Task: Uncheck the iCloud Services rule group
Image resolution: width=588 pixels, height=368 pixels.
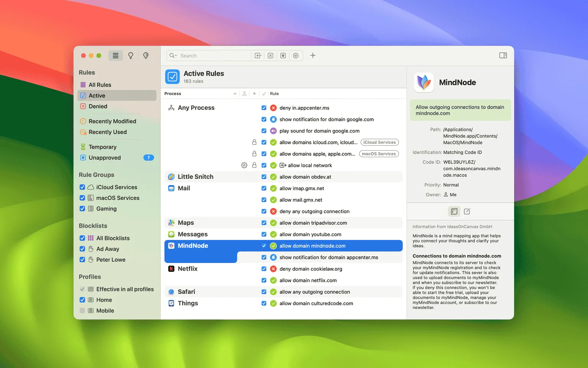Action: click(82, 187)
